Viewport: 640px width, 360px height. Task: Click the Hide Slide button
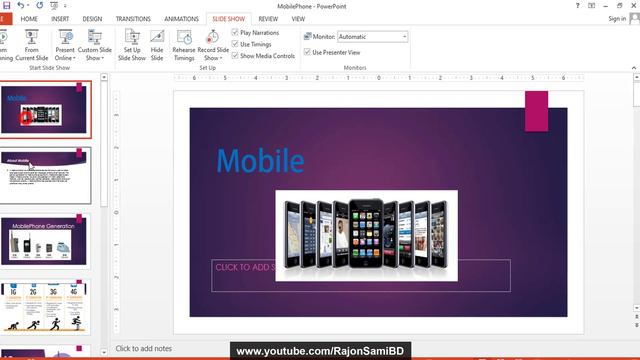click(157, 45)
